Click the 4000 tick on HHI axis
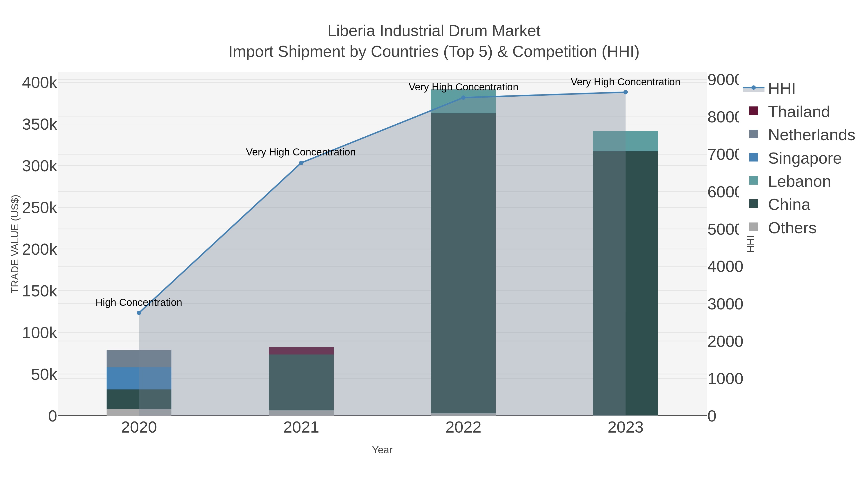The width and height of the screenshot is (868, 488). (725, 267)
